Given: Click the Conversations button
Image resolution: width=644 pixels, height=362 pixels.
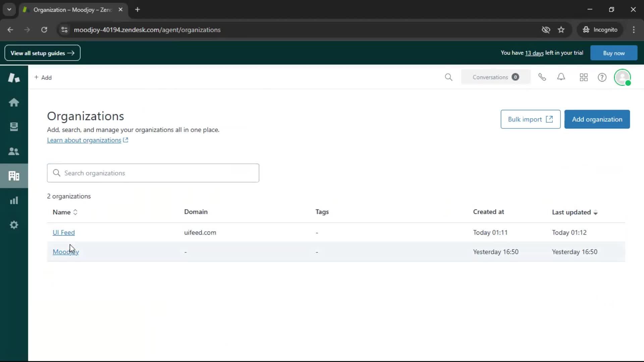Looking at the screenshot, I should tap(496, 77).
